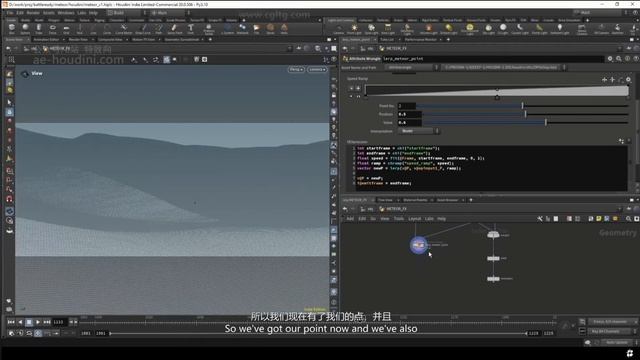
Task: Add a Spot Light from the shelf
Action: pos(371,29)
